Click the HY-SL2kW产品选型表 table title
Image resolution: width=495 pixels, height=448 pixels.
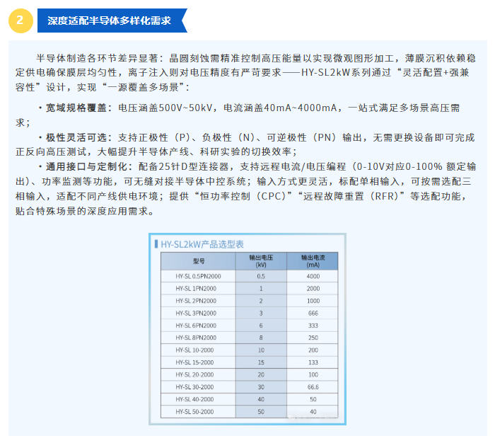point(202,244)
